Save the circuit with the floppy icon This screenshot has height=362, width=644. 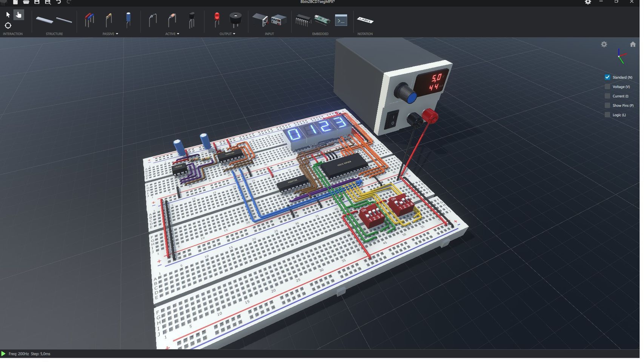pyautogui.click(x=37, y=2)
